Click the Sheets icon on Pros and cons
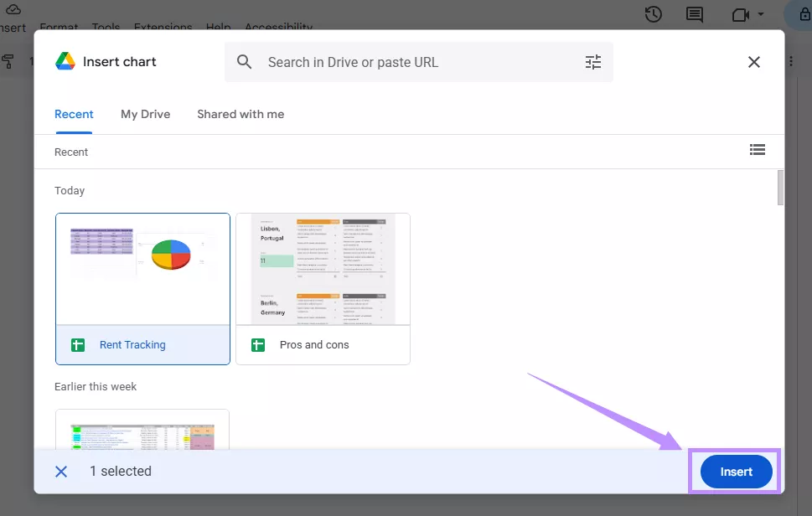Viewport: 812px width, 516px height. 258,343
